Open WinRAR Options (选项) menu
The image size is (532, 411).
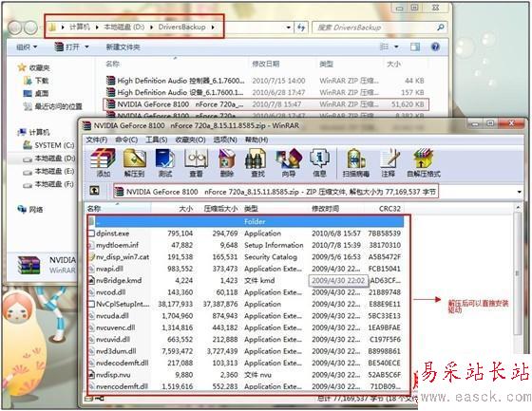click(x=225, y=140)
